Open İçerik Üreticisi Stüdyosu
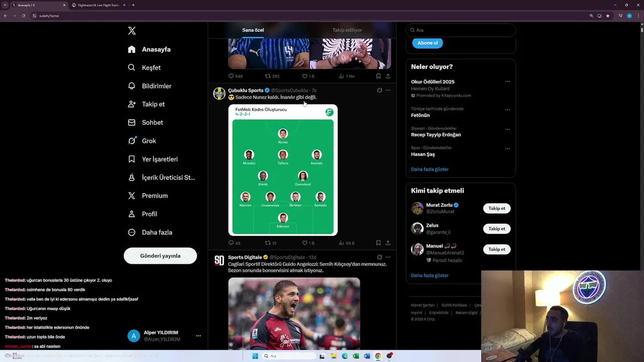Image resolution: width=644 pixels, height=362 pixels. click(162, 177)
